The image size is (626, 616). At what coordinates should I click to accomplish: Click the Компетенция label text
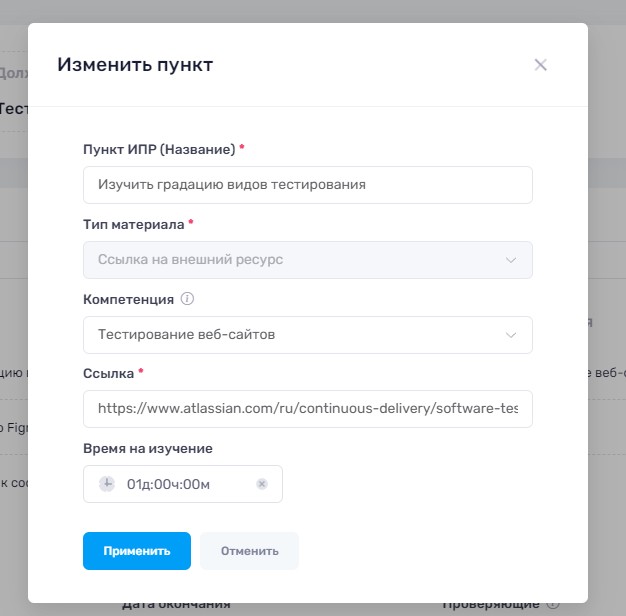[128, 299]
